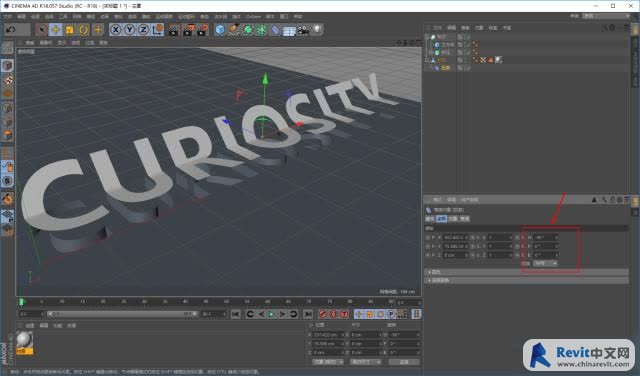Go to the end of the timeline
This screenshot has height=376, width=640.
(308, 314)
